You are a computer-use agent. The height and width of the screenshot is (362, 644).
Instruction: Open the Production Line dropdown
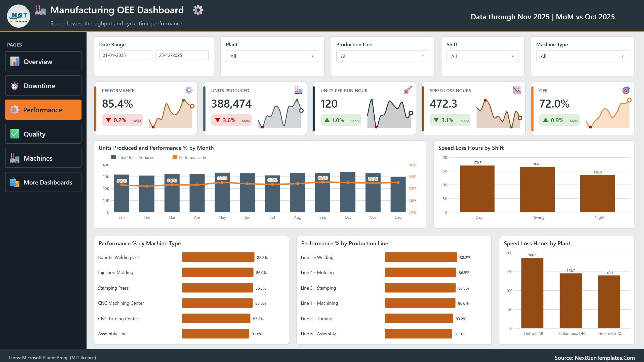383,56
